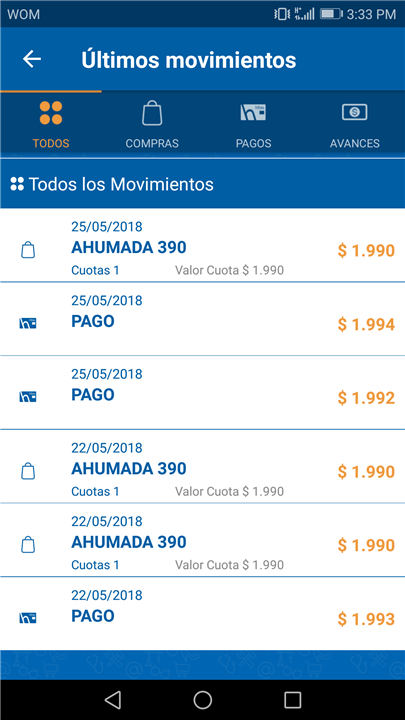Tap payment icon beside $ 1.992 PAGO

click(x=28, y=397)
